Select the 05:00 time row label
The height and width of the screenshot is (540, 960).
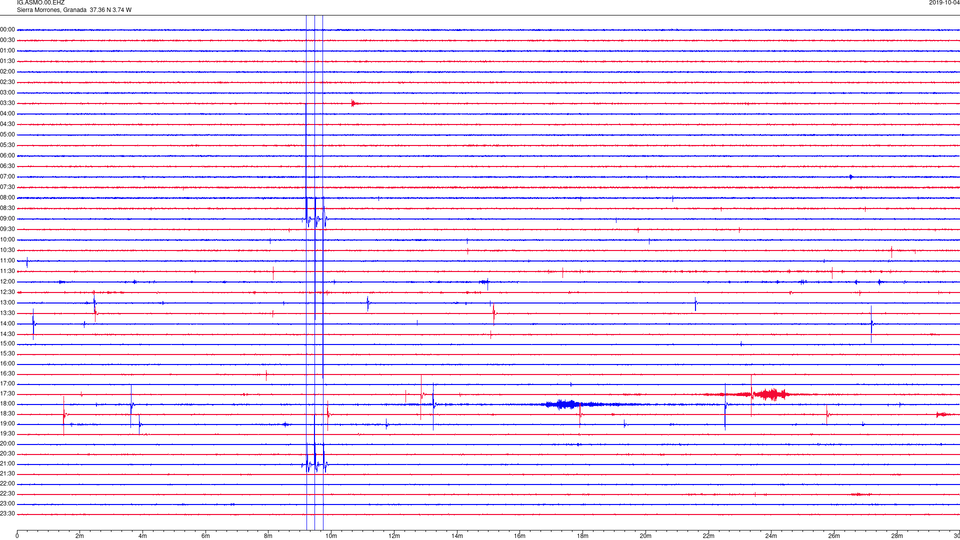pos(7,134)
